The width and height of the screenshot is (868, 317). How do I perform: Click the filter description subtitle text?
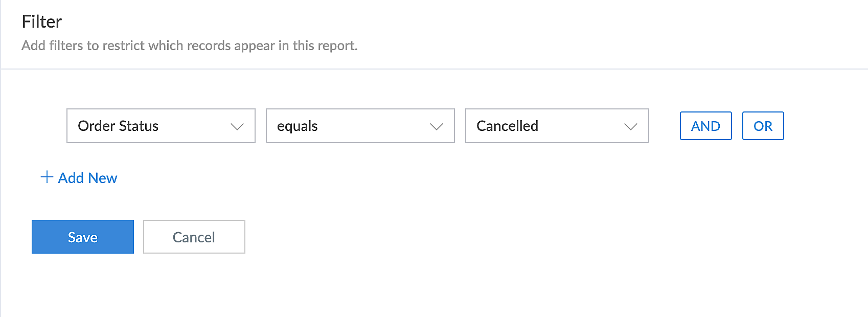point(189,46)
